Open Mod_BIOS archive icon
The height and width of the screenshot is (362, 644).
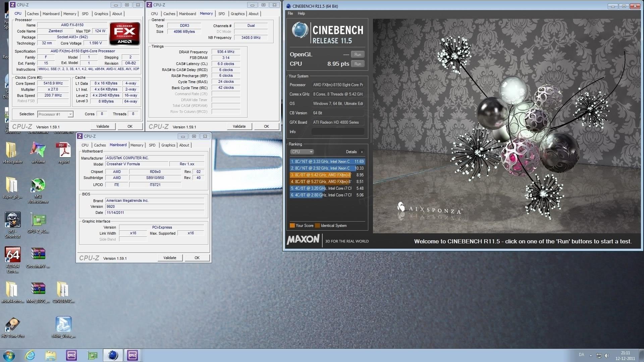[x=38, y=292]
